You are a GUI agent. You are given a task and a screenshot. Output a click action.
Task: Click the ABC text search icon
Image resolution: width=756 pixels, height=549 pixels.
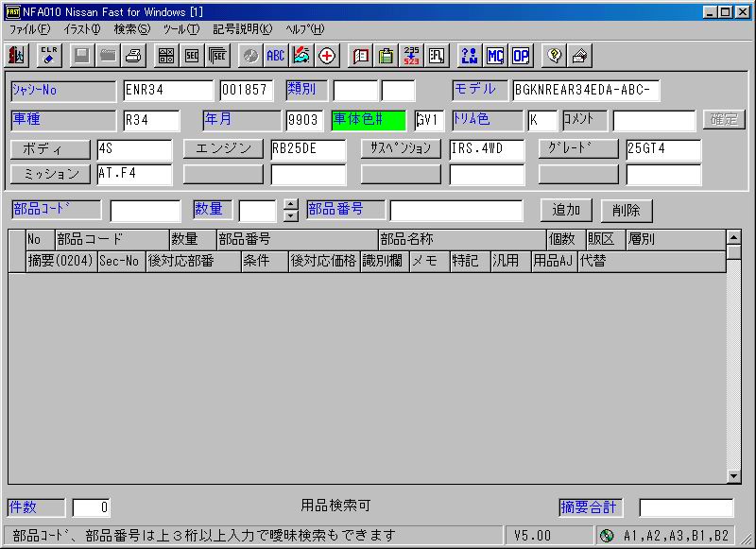(x=275, y=56)
